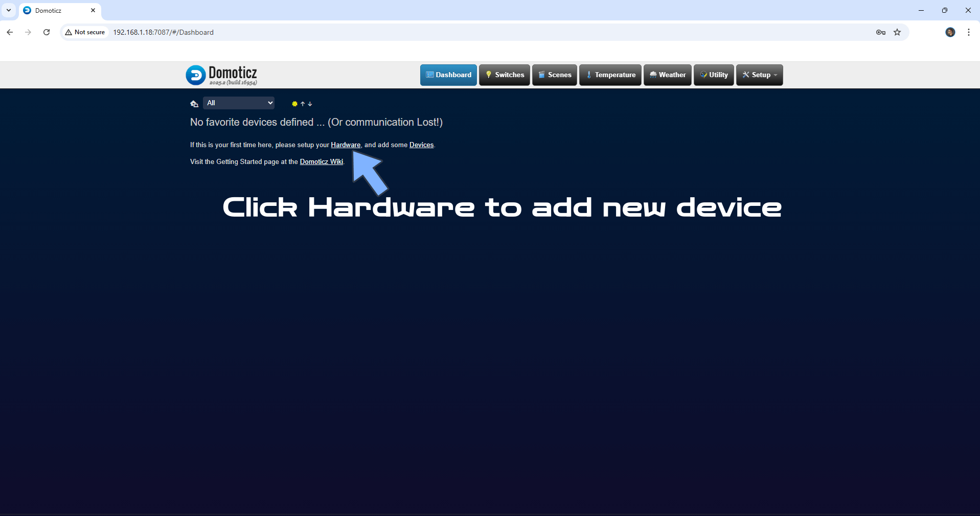Open the saved passwords key icon

coord(880,32)
